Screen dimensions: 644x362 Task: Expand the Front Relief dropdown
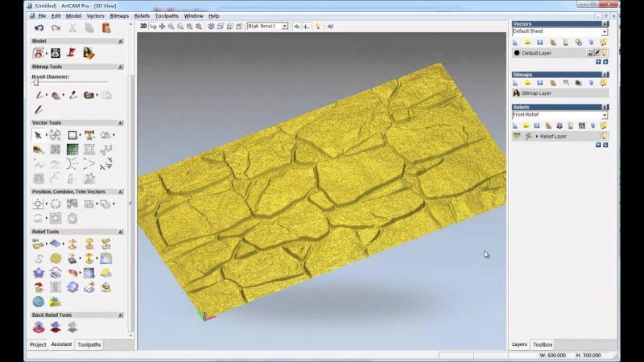(x=604, y=115)
